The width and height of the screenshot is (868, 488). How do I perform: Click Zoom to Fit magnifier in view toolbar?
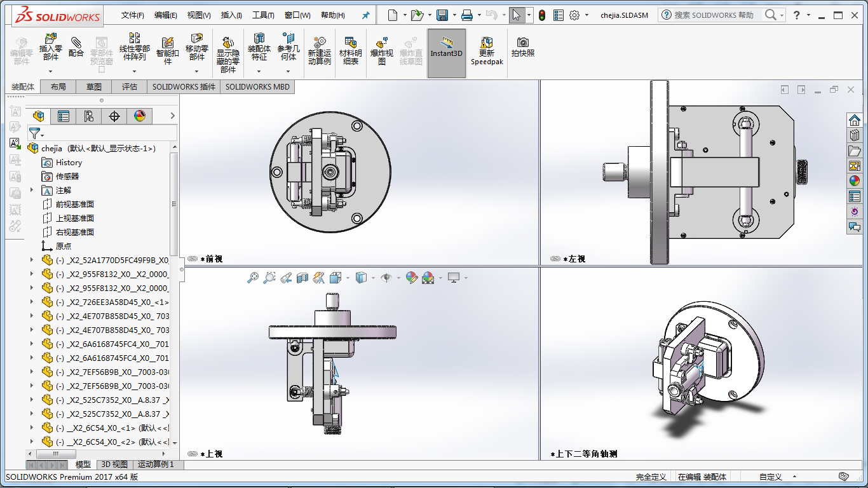click(253, 278)
